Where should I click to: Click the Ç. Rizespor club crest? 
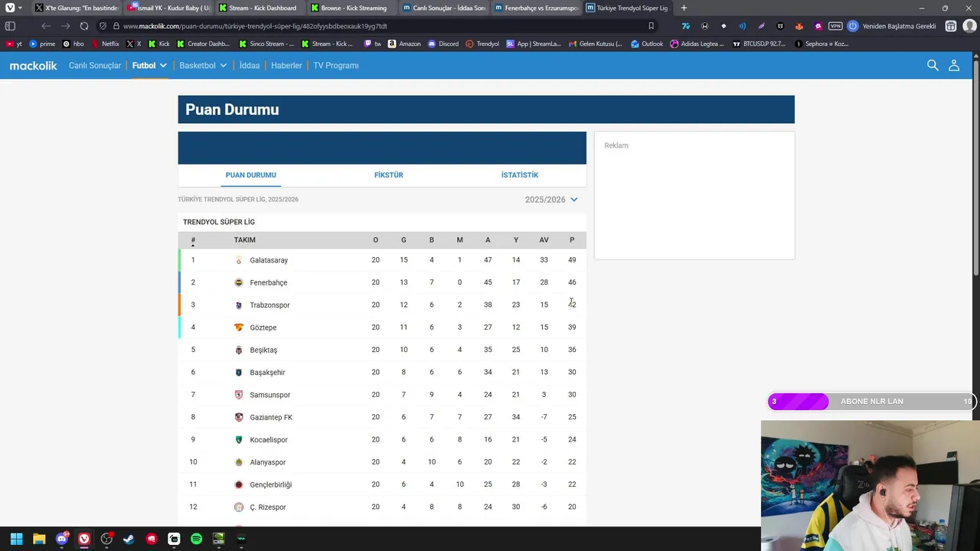(x=239, y=507)
